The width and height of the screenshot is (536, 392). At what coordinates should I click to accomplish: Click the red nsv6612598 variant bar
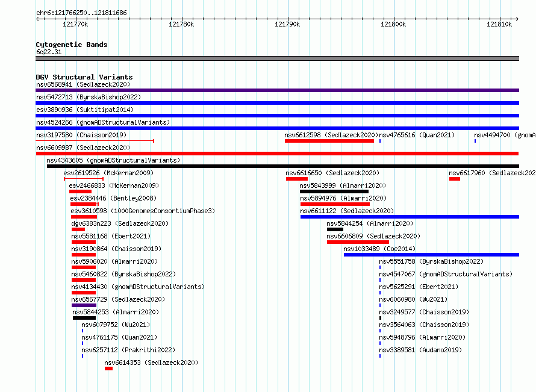(x=329, y=141)
